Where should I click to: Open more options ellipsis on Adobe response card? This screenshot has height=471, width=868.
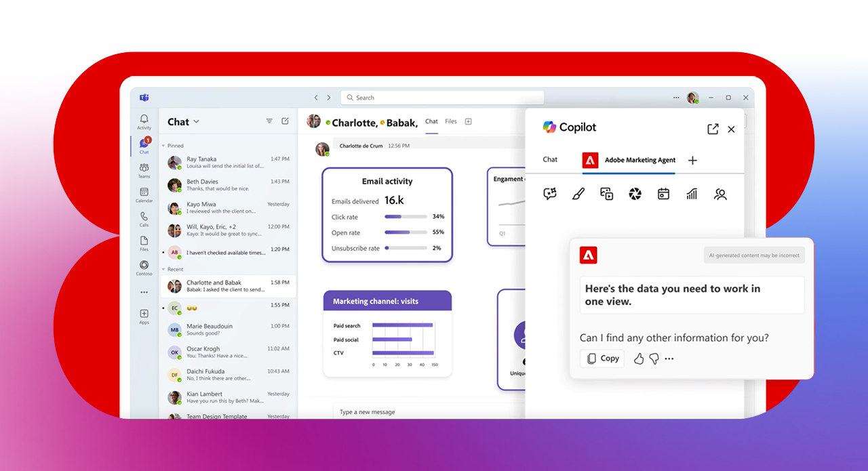pyautogui.click(x=669, y=359)
